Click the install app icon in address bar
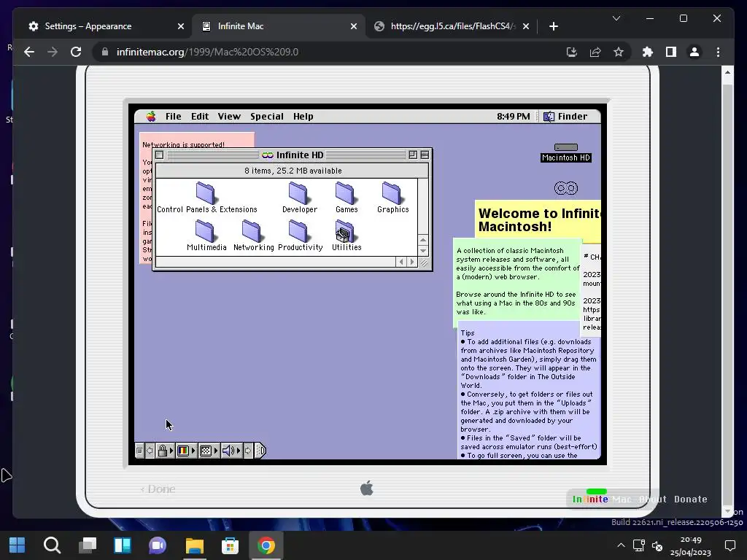Image resolution: width=747 pixels, height=560 pixels. point(572,52)
